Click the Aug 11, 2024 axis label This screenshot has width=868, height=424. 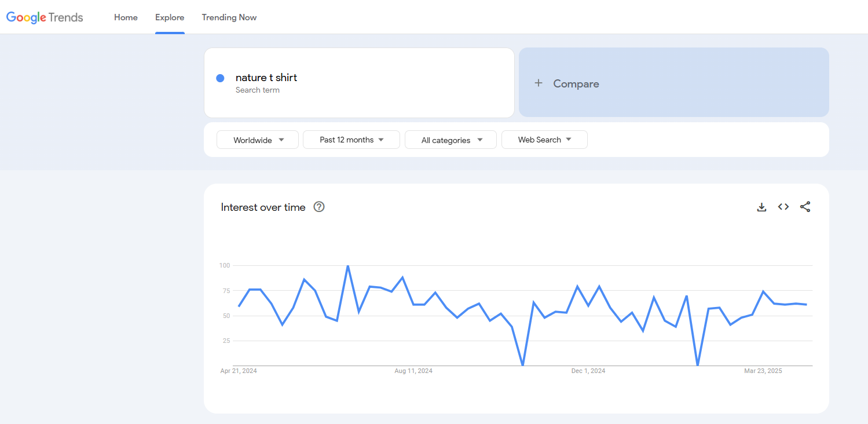[413, 371]
